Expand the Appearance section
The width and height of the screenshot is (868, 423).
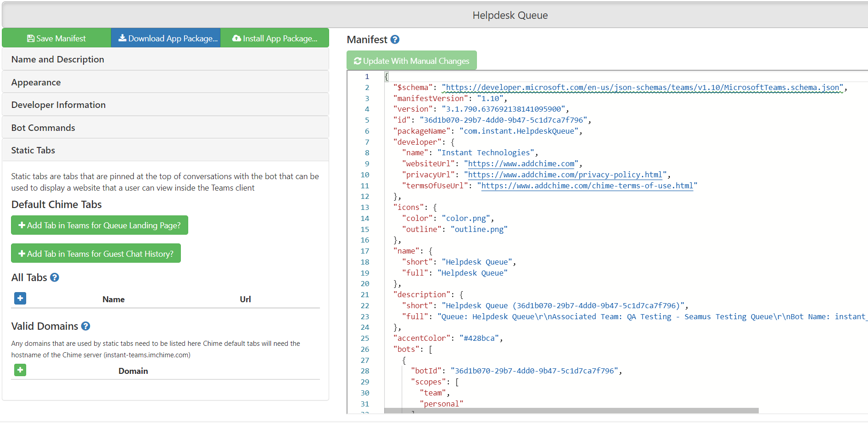click(x=165, y=82)
